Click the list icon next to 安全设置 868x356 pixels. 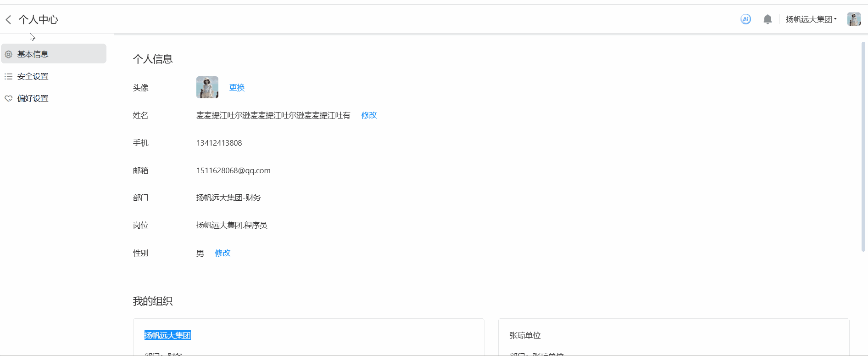tap(8, 76)
